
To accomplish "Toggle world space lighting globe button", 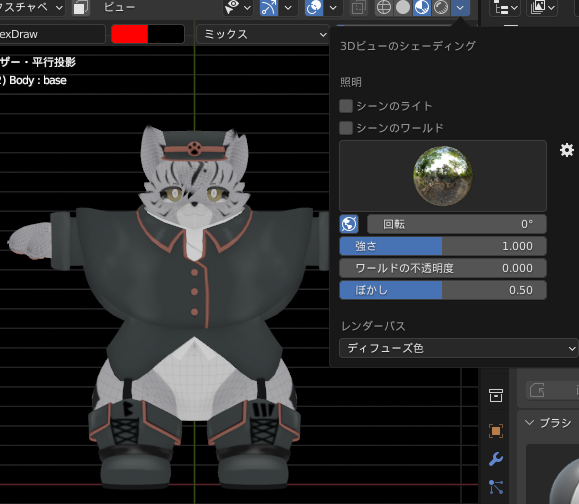I will coord(349,224).
